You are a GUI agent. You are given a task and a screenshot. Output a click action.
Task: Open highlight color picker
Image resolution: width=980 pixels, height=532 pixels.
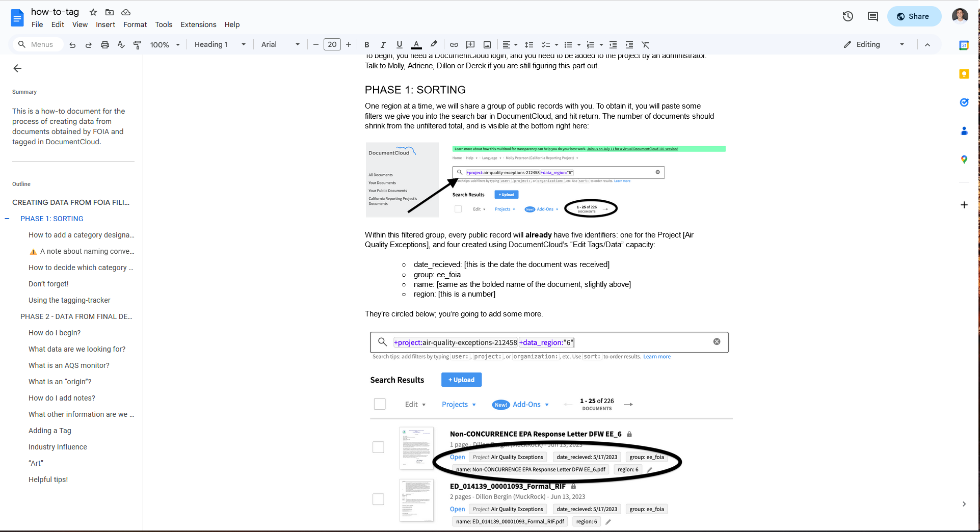434,45
